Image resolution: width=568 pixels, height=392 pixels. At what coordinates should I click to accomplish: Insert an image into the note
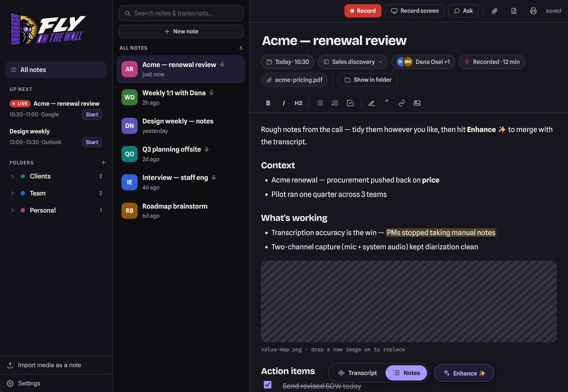coord(417,103)
